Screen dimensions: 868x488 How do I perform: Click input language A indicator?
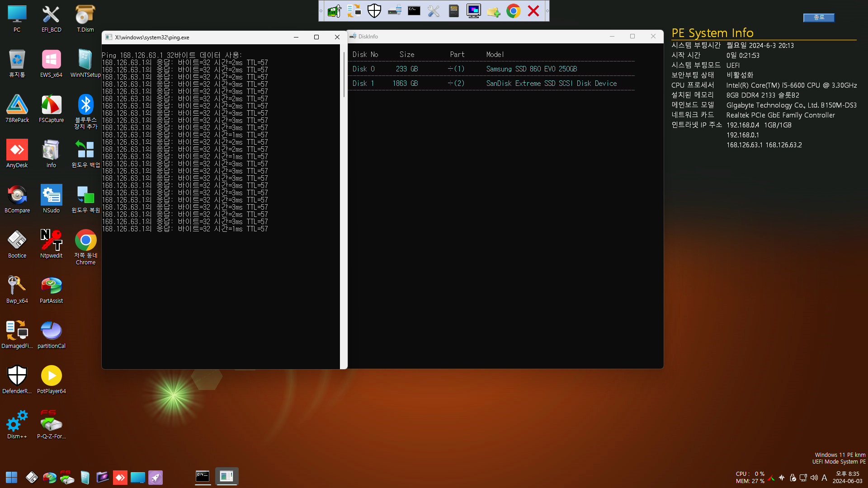pos(824,478)
